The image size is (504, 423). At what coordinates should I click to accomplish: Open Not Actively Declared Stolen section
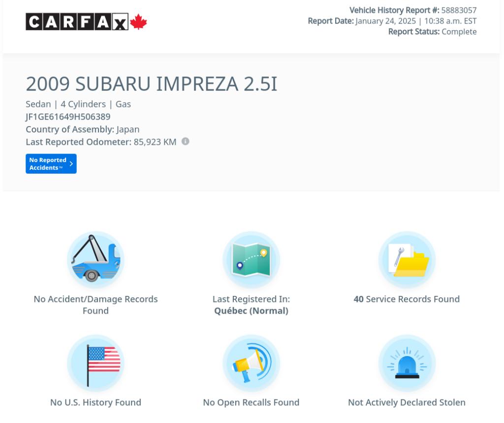[x=407, y=402]
